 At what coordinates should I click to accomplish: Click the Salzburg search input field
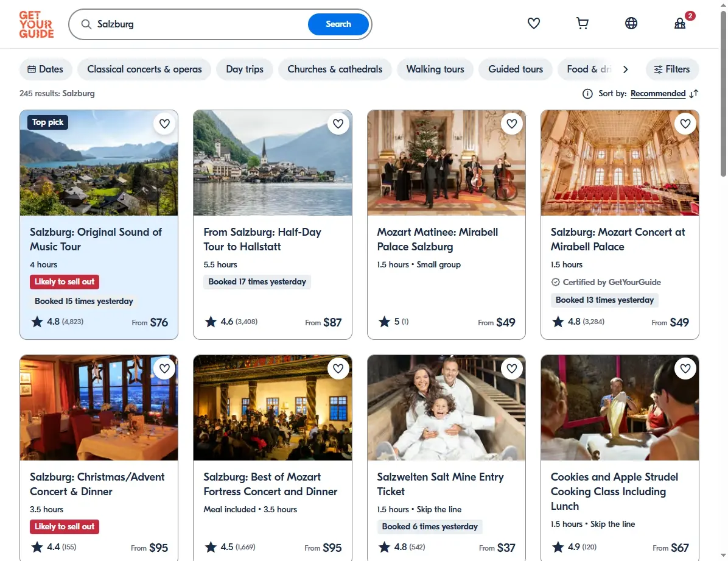point(200,24)
